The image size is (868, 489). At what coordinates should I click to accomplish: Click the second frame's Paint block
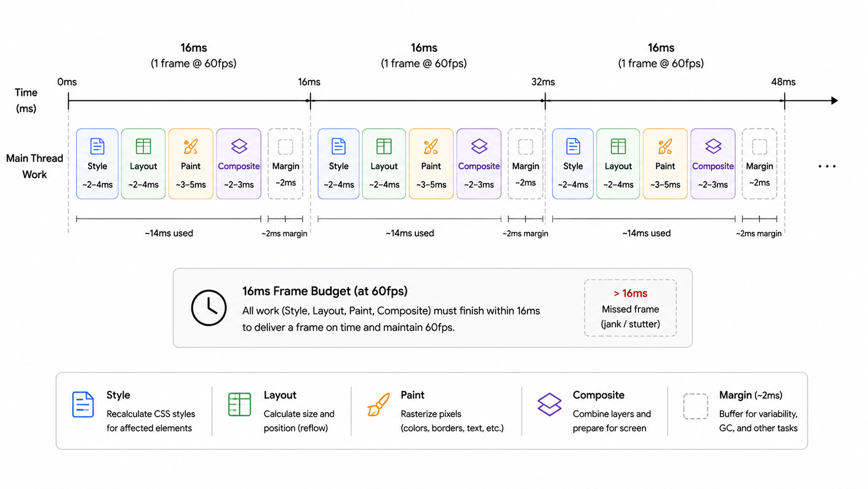431,164
